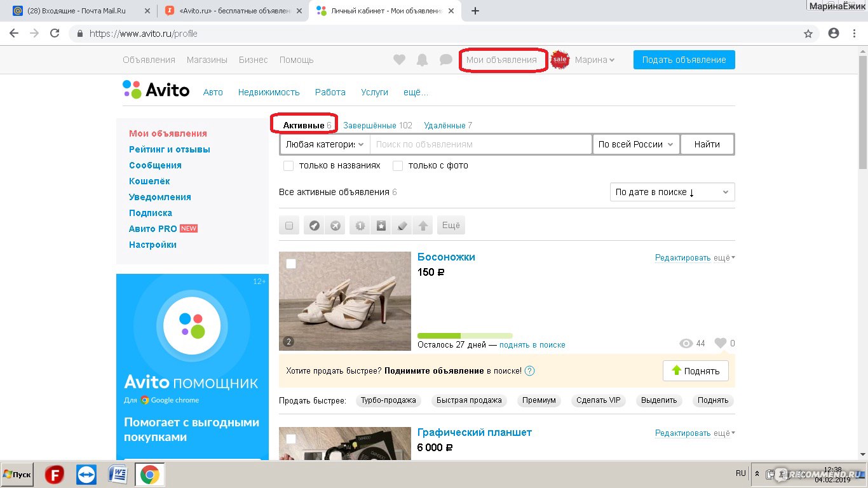The width and height of the screenshot is (868, 488).
Task: Enable the 'только в названиях' checkbox
Action: (x=288, y=166)
